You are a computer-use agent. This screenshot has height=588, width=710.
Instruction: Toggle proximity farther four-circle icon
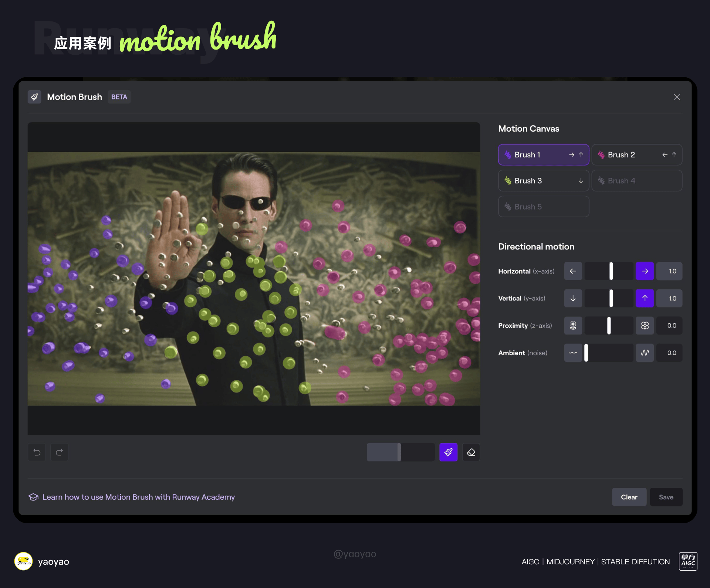click(645, 326)
